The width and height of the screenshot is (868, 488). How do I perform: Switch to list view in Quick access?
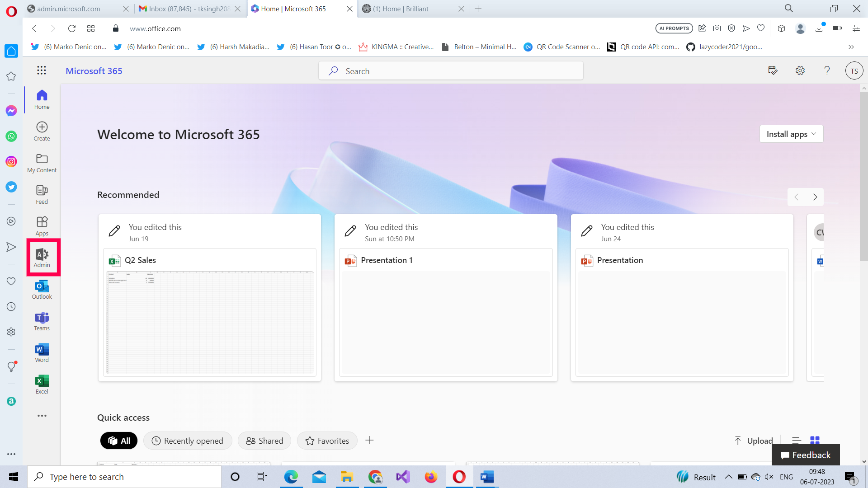(x=796, y=441)
